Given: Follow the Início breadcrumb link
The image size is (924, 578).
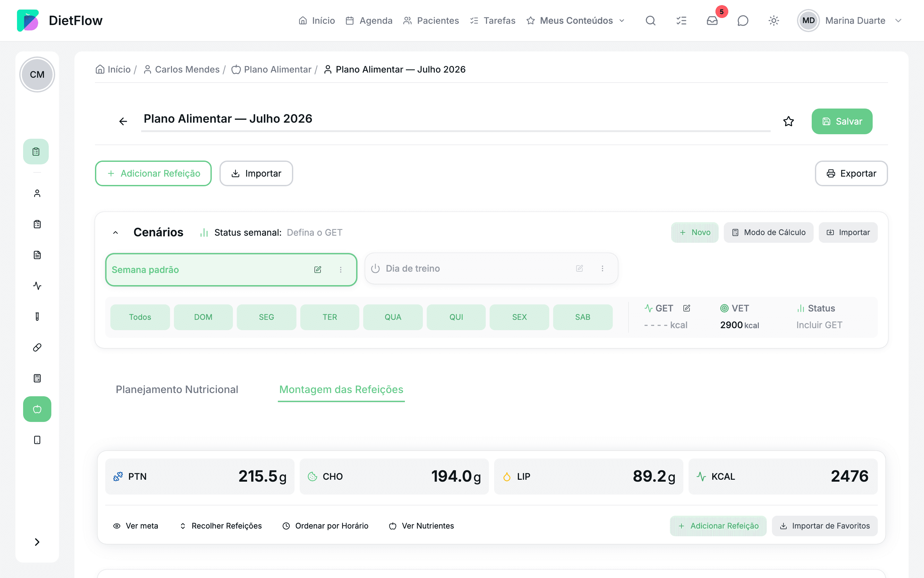Looking at the screenshot, I should point(113,69).
